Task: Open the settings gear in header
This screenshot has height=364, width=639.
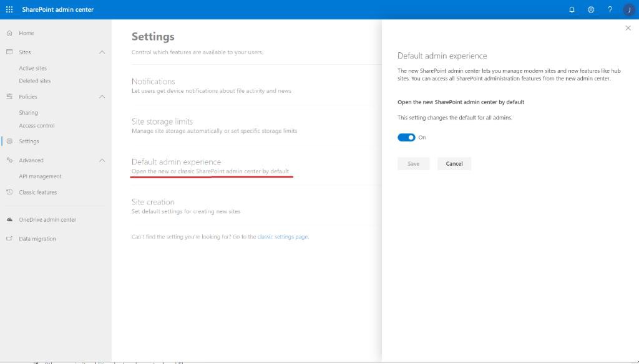Action: pos(591,10)
